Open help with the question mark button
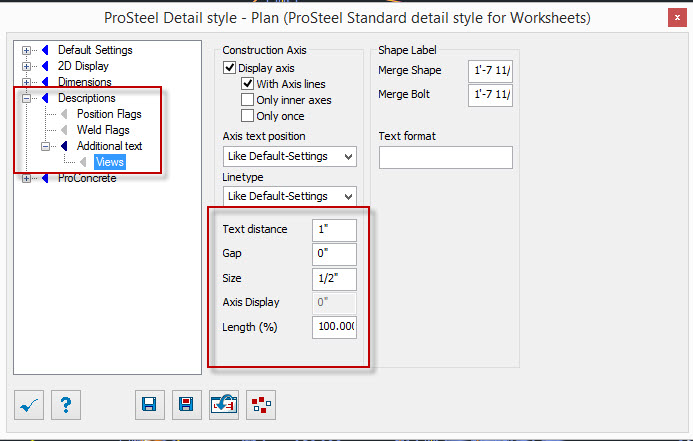The image size is (693, 441). (66, 405)
